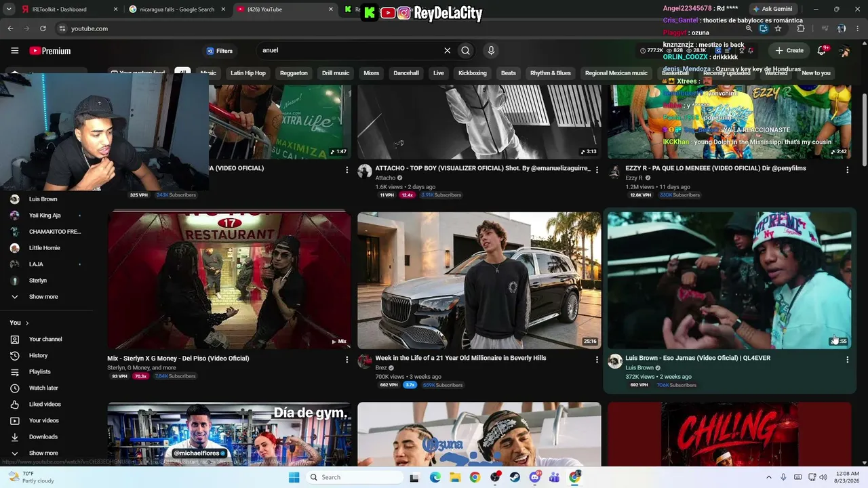Open Microsoft Edge from the taskbar
This screenshot has height=488, width=868.
(435, 477)
